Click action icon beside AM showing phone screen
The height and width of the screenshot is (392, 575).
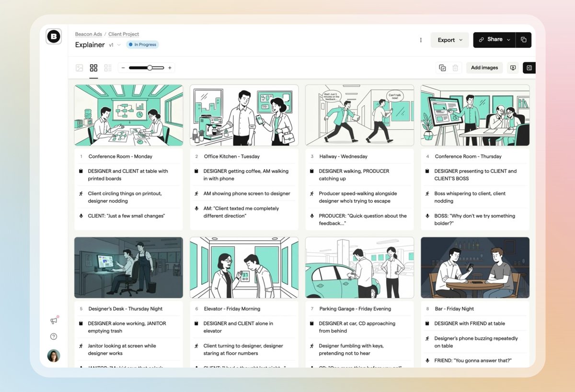196,194
